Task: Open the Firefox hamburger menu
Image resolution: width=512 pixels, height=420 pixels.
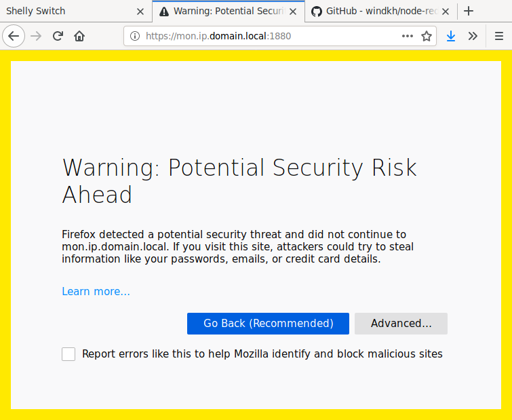Action: pos(499,36)
